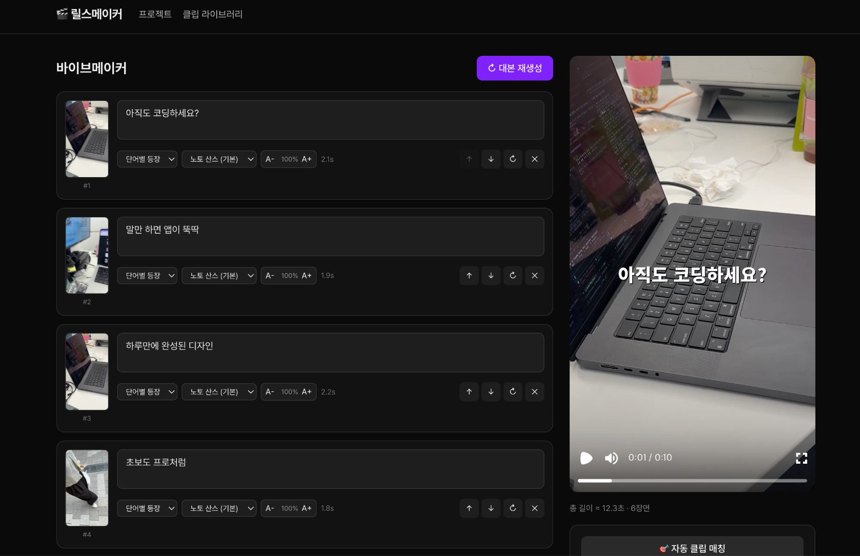The height and width of the screenshot is (556, 860).
Task: Decrease font size A- in scene #2
Action: point(270,275)
